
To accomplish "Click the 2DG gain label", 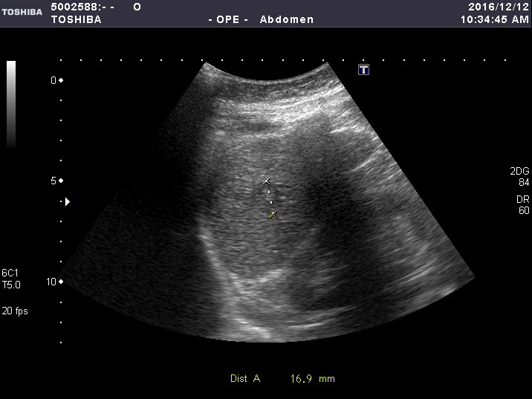I will pos(519,171).
